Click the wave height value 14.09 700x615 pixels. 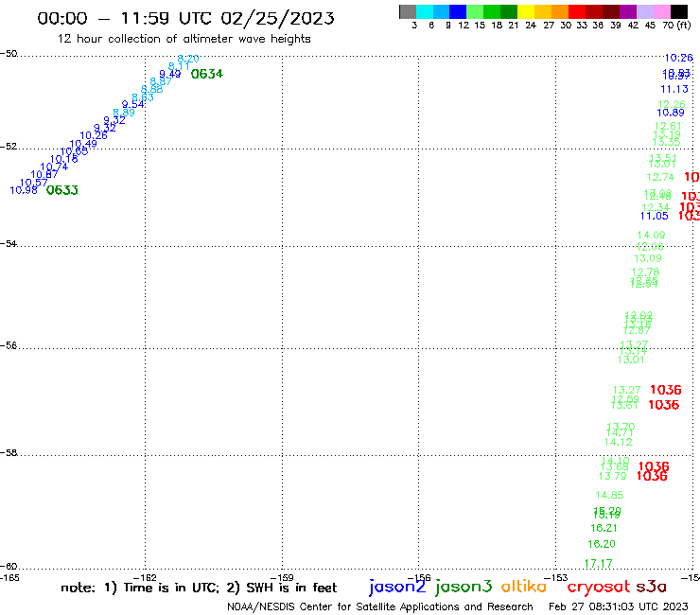coord(651,235)
